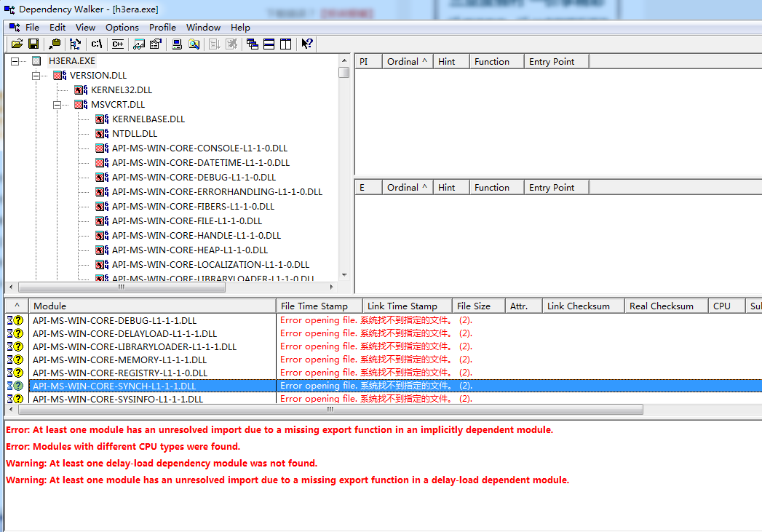Image resolution: width=762 pixels, height=532 pixels.
Task: Click View Module in External Viewer icon
Action: 139,44
